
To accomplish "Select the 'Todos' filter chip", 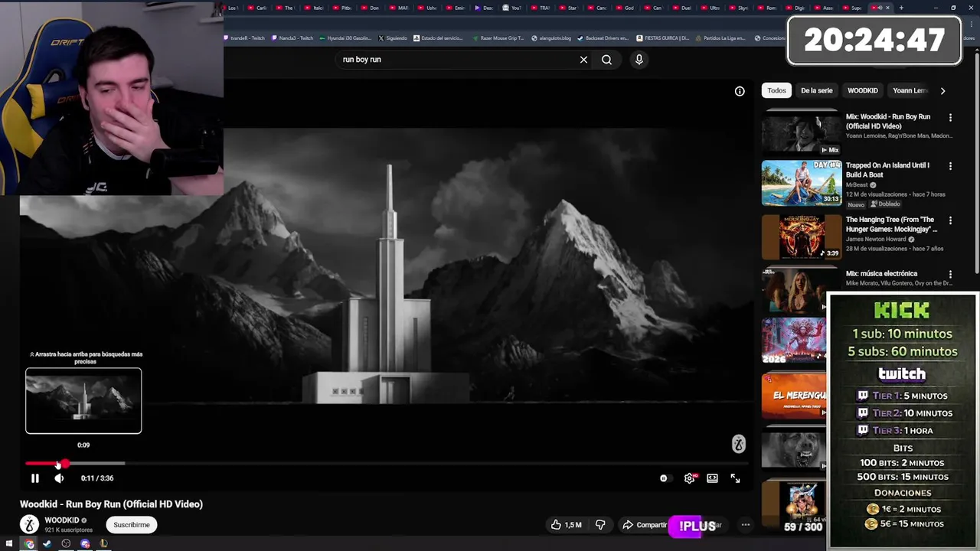I will pyautogui.click(x=776, y=90).
